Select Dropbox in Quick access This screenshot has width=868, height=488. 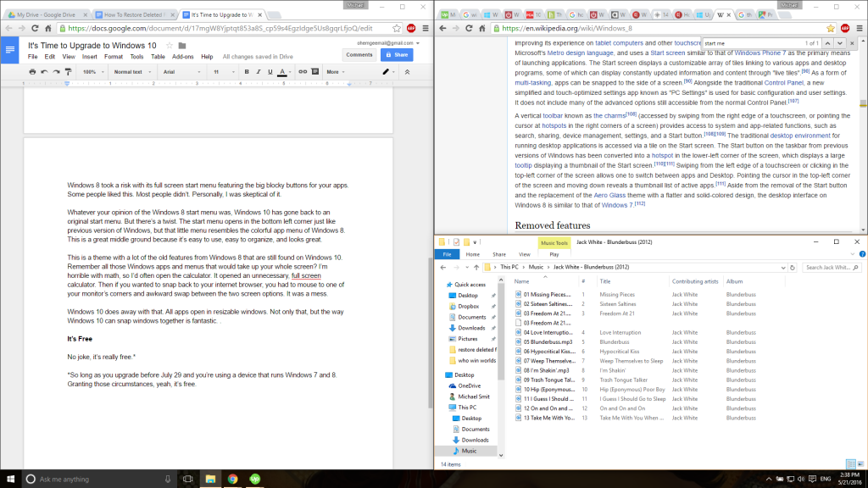468,306
